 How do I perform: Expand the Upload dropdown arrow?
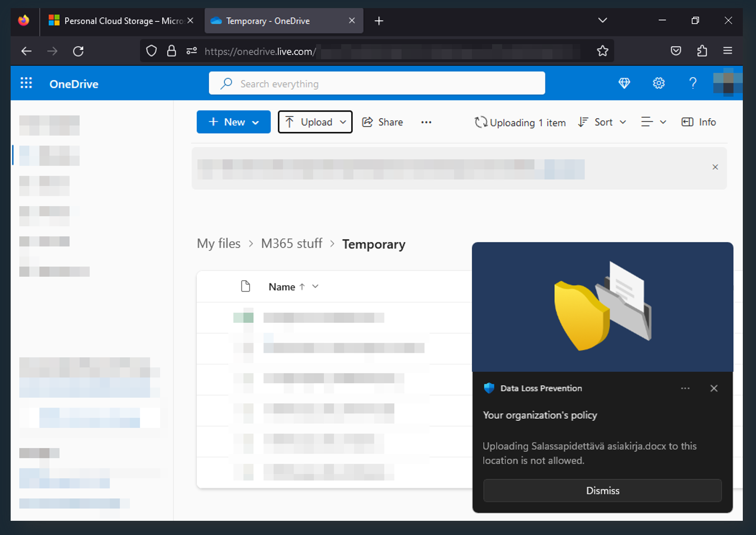pyautogui.click(x=343, y=122)
